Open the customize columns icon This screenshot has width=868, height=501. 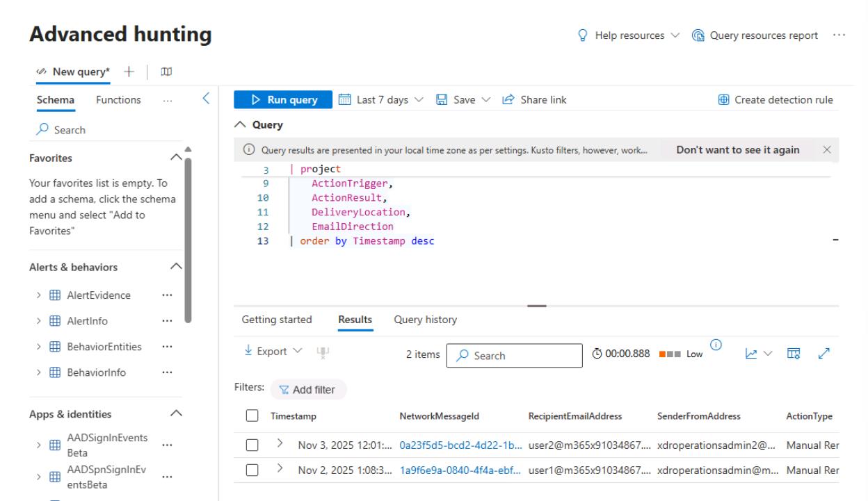(794, 355)
